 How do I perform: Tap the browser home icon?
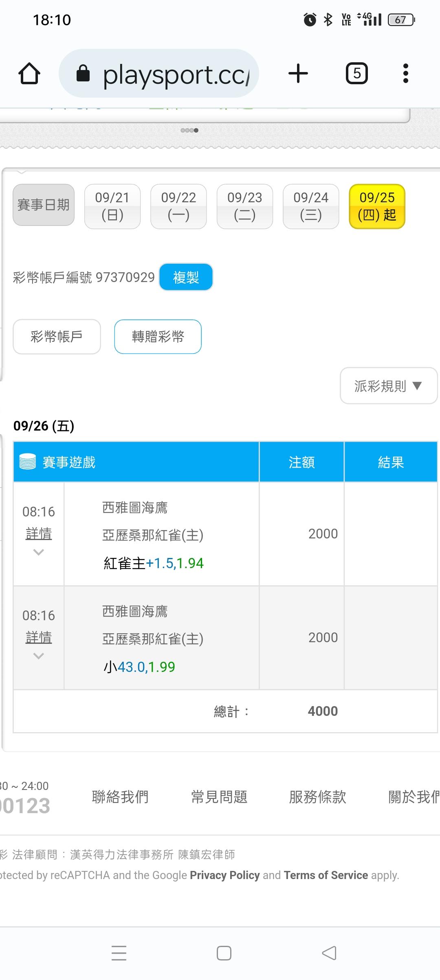(29, 74)
